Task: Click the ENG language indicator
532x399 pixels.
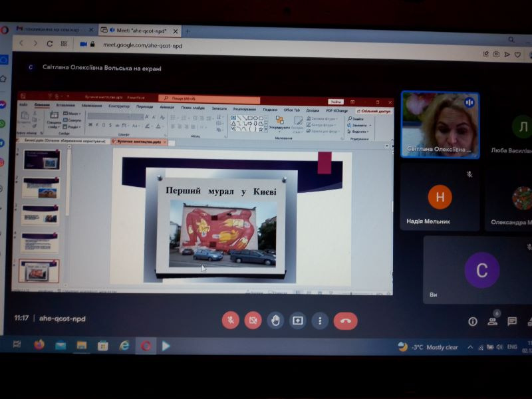Action: point(512,346)
